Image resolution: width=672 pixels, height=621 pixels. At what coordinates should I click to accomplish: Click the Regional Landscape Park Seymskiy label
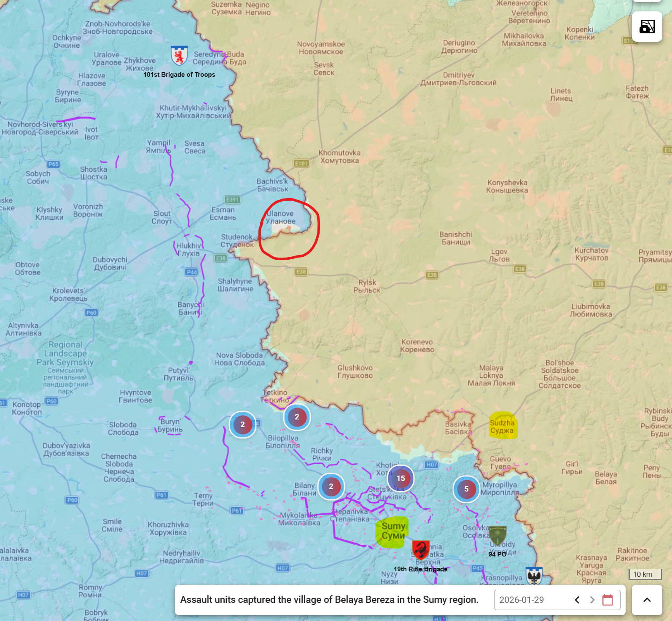click(x=65, y=369)
